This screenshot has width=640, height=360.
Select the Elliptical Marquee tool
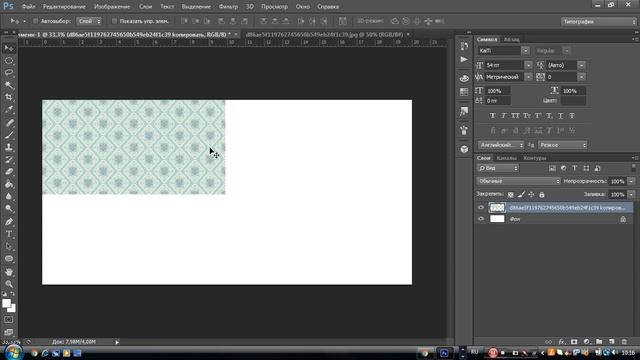coord(9,61)
